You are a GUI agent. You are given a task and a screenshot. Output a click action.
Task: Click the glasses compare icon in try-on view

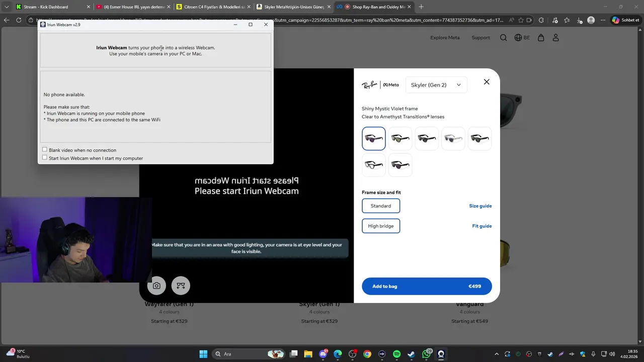[181, 286]
